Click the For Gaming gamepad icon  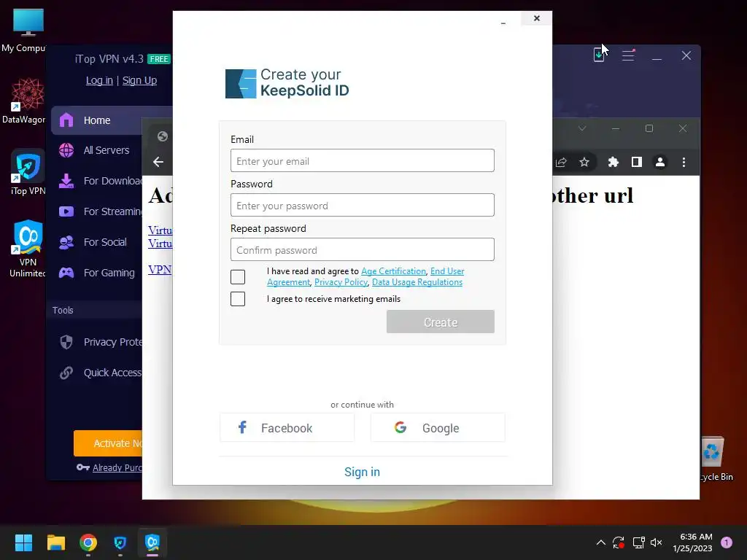pyautogui.click(x=66, y=273)
